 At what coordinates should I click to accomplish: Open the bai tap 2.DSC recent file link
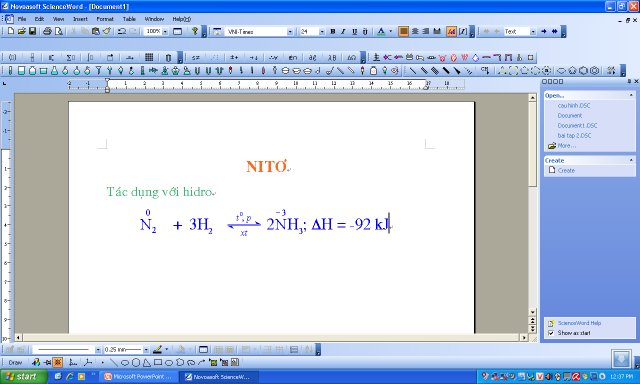[574, 135]
